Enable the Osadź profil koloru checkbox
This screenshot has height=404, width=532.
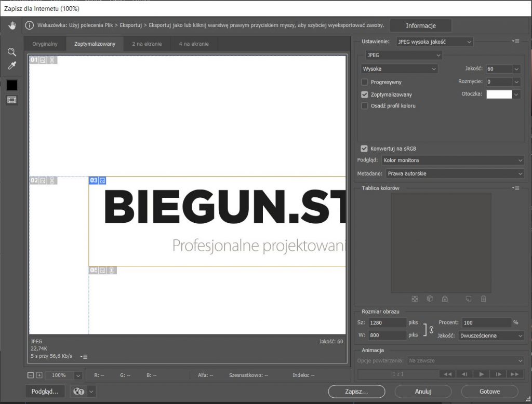click(x=364, y=106)
